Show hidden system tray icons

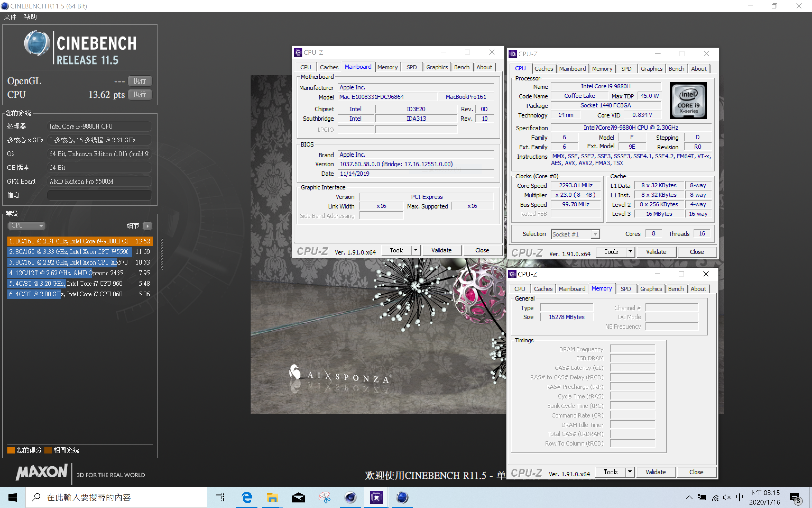689,498
